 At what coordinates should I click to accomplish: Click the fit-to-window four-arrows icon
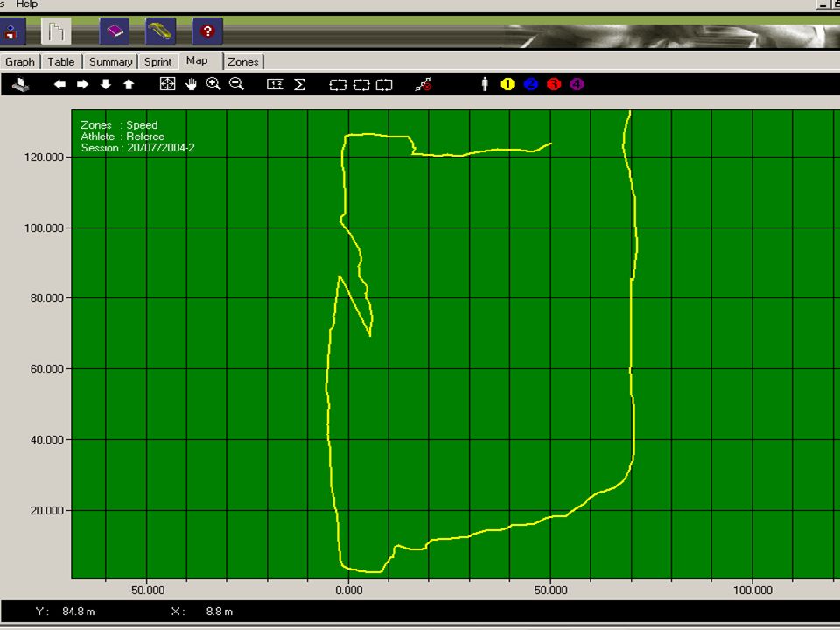pos(168,84)
